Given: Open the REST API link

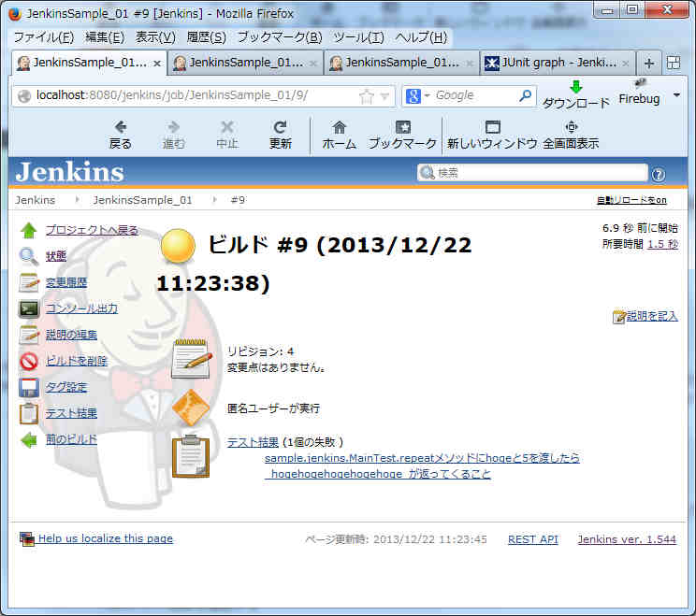Looking at the screenshot, I should [x=532, y=539].
